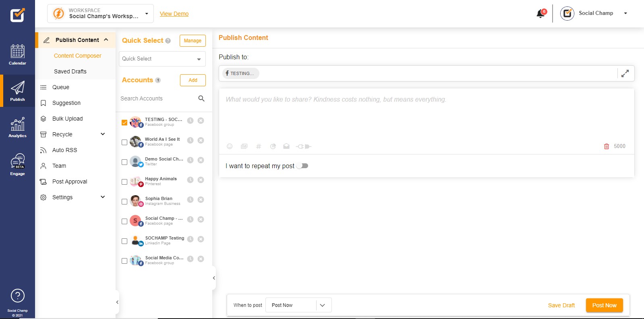Expand the Settings submenu
Viewport: 644px width, 319px height.
pos(103,197)
